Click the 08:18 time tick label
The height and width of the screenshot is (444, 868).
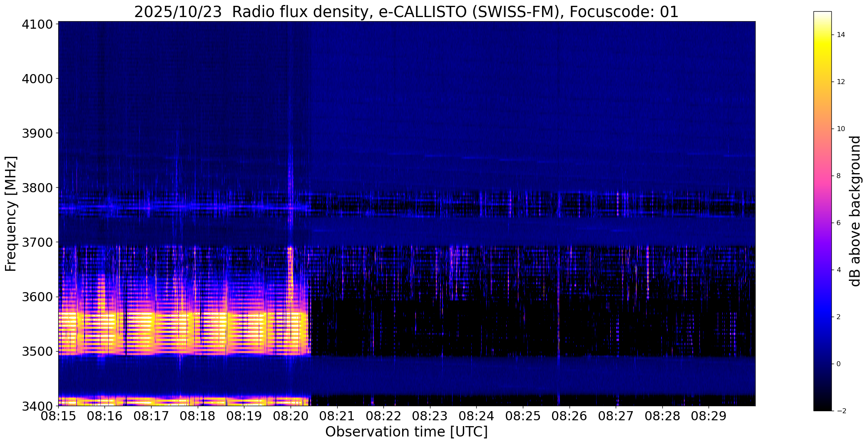click(x=198, y=416)
